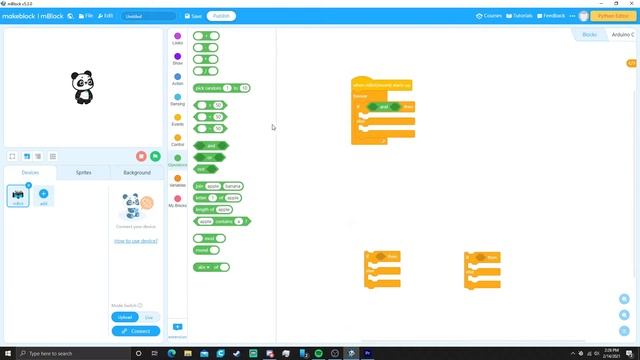Open the more options ellipsis in header
This screenshot has height=360, width=640.
point(572,16)
